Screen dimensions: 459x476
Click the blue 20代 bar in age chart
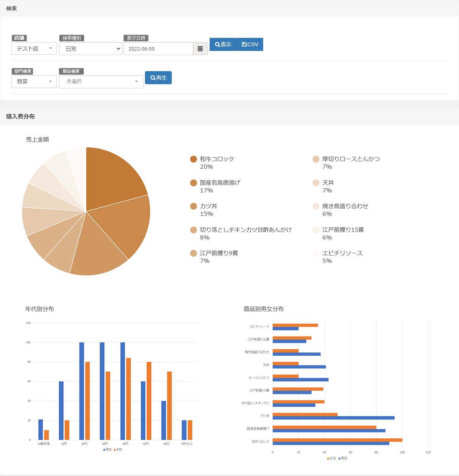coord(81,390)
